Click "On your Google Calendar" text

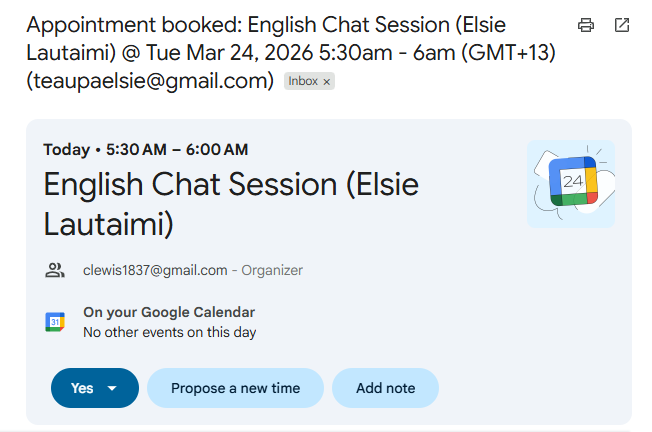(x=169, y=312)
